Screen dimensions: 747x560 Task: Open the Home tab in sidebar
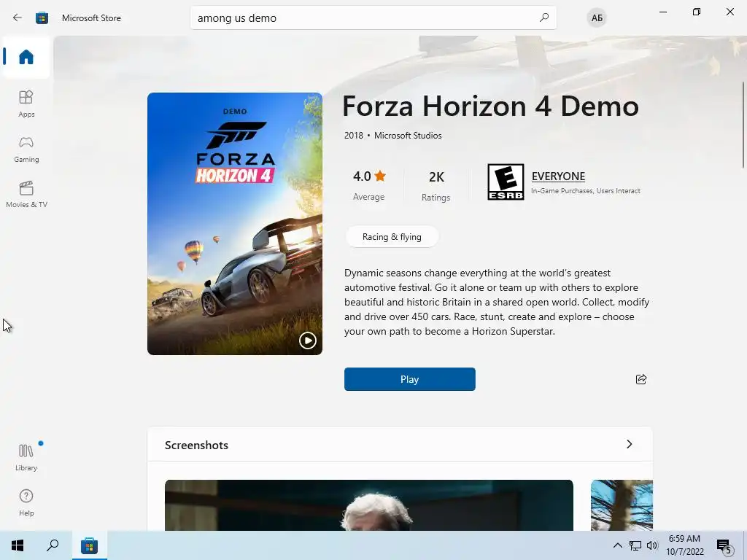pyautogui.click(x=26, y=57)
